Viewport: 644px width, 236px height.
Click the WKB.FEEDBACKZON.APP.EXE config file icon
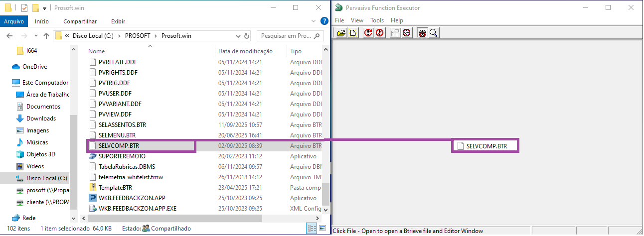coord(93,208)
